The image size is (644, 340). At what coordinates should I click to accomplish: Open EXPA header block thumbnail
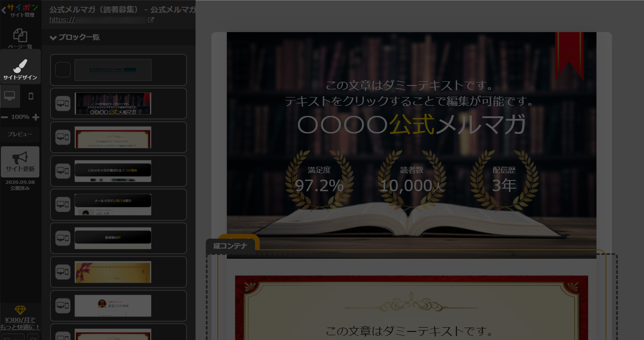coord(113,70)
